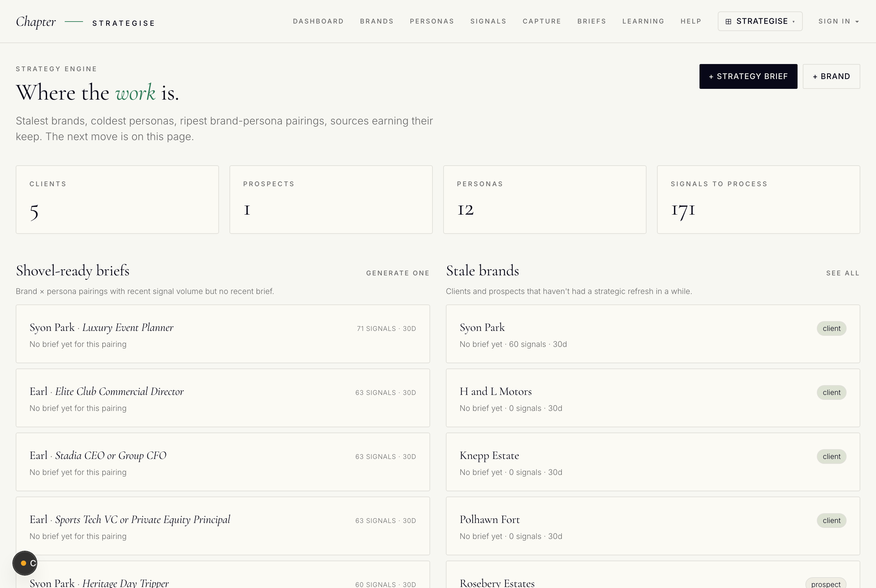Click the + Brand button
Screen dimensions: 876x588
831,76
